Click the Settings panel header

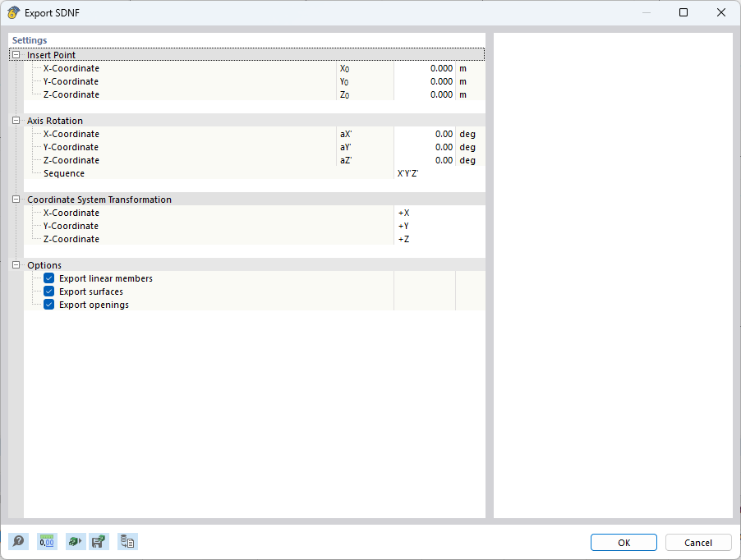pyautogui.click(x=30, y=39)
